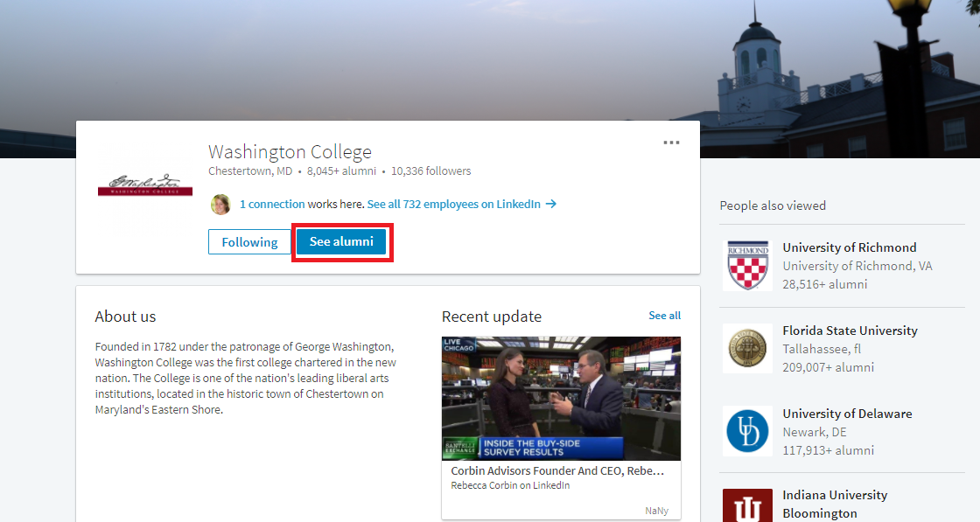Screen dimensions: 980x522
Task: Click the University of Richmond, VA location
Action: pos(857,266)
